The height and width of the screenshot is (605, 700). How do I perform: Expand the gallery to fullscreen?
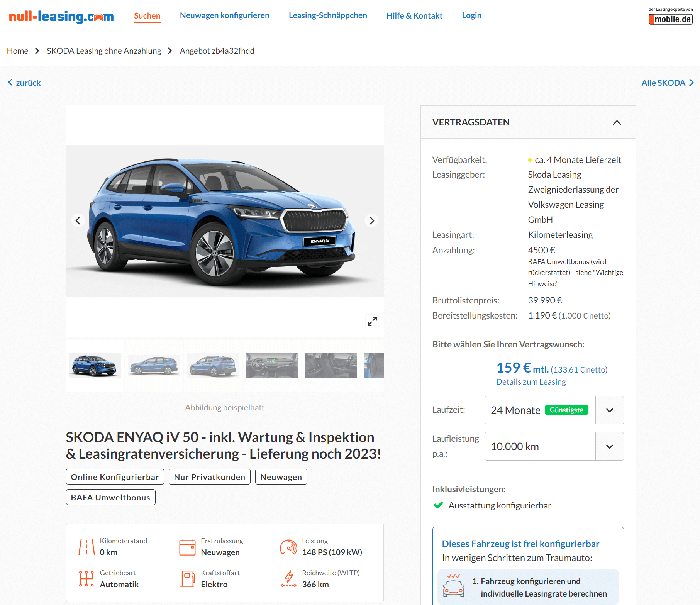[x=372, y=321]
